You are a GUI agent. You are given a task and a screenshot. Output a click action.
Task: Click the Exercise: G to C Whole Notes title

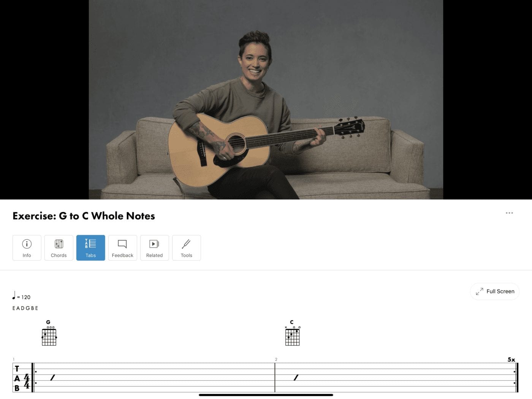point(84,216)
